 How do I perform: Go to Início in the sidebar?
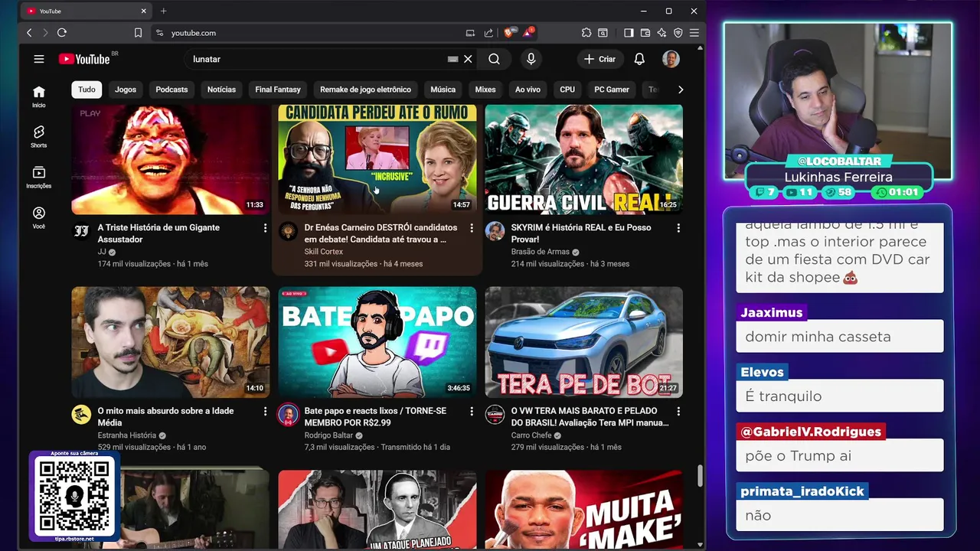[x=39, y=96]
